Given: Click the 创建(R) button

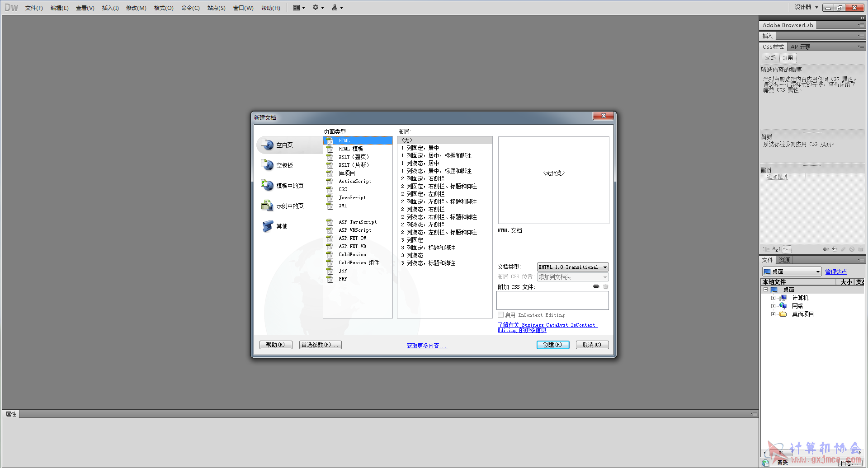Looking at the screenshot, I should point(553,345).
